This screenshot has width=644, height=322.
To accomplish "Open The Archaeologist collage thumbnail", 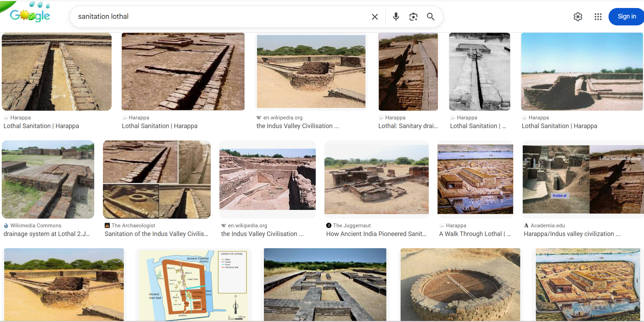I will 157,180.
